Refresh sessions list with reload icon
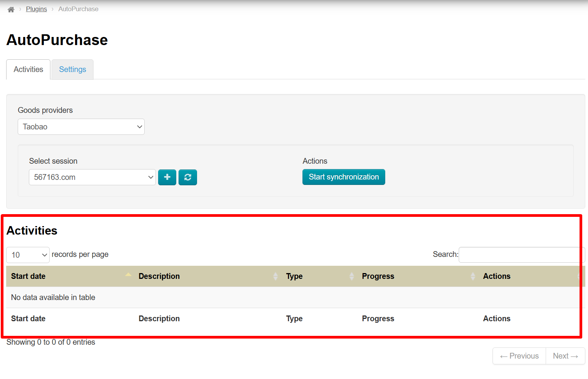The width and height of the screenshot is (588, 379). (188, 177)
